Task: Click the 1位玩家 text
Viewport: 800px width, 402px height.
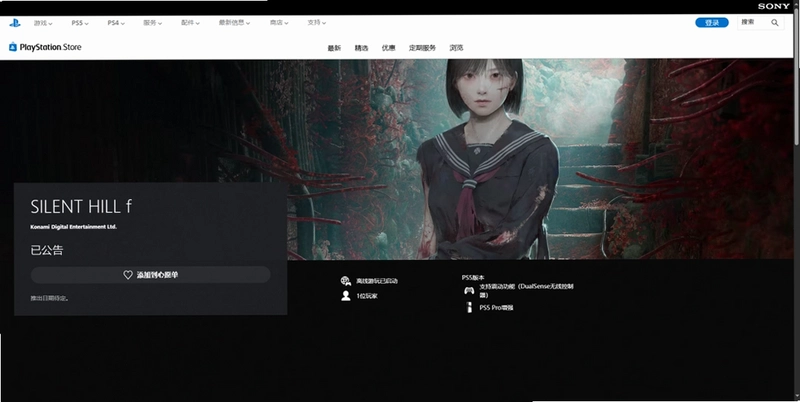Action: click(x=367, y=296)
